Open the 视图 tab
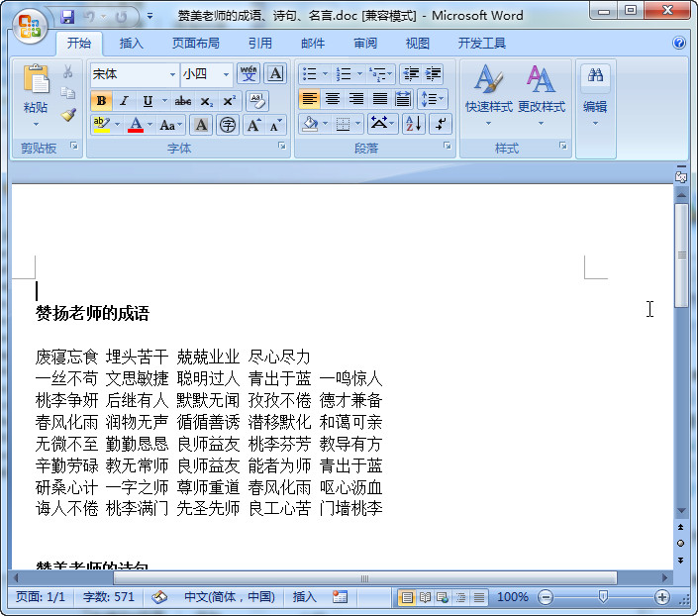 (x=418, y=44)
